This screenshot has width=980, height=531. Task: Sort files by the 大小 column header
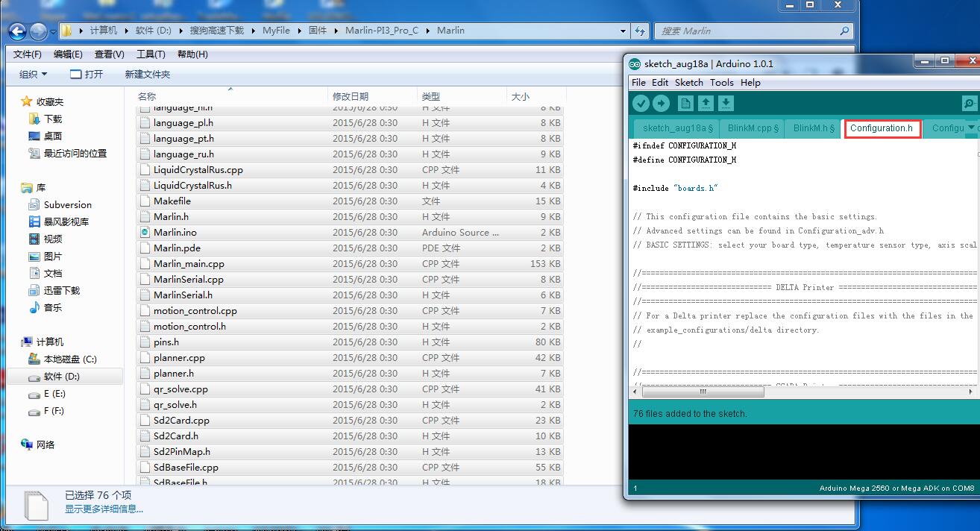point(536,96)
